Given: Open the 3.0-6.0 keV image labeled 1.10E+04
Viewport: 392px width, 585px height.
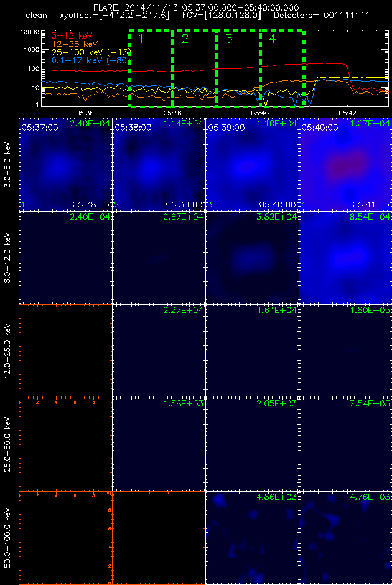Looking at the screenshot, I should [x=252, y=164].
